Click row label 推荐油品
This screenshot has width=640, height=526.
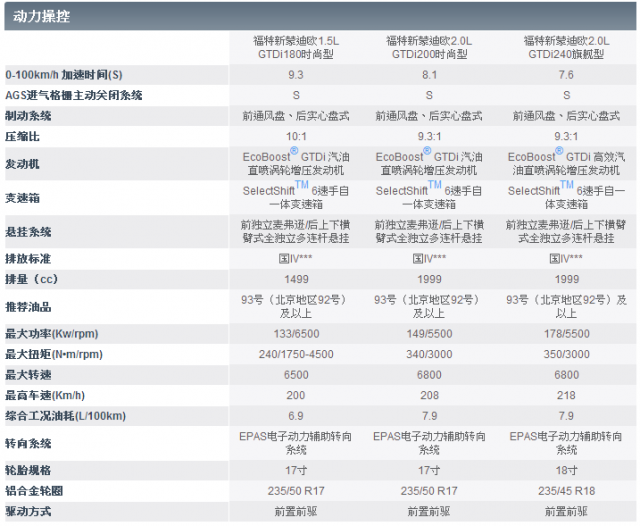28,307
